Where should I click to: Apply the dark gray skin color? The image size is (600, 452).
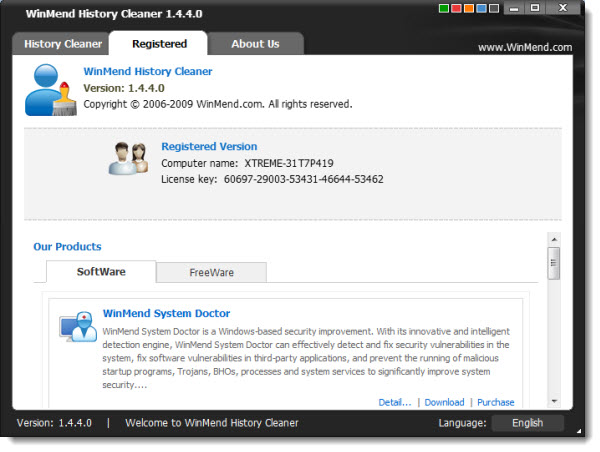[x=495, y=10]
